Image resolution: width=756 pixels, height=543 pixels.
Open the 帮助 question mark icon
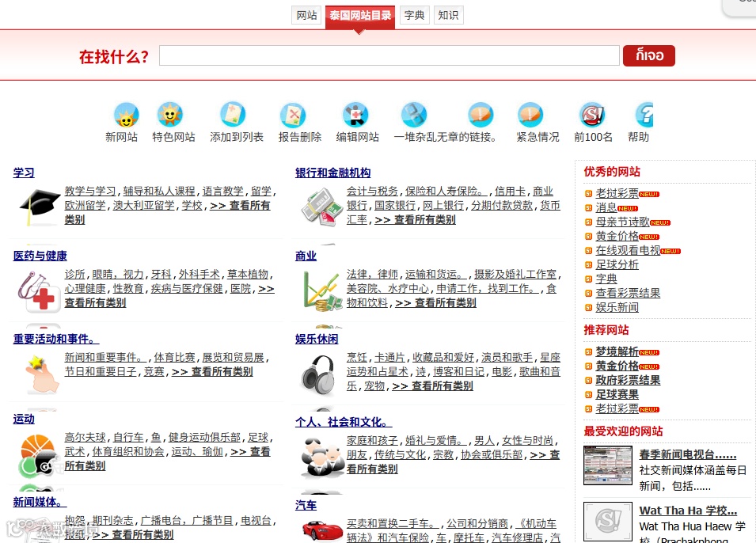click(x=644, y=115)
